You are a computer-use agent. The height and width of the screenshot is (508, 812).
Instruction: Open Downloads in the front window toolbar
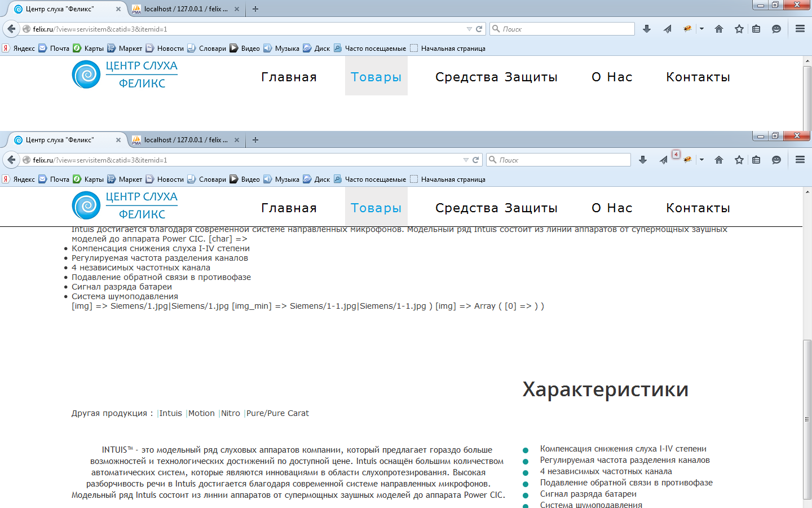click(643, 160)
